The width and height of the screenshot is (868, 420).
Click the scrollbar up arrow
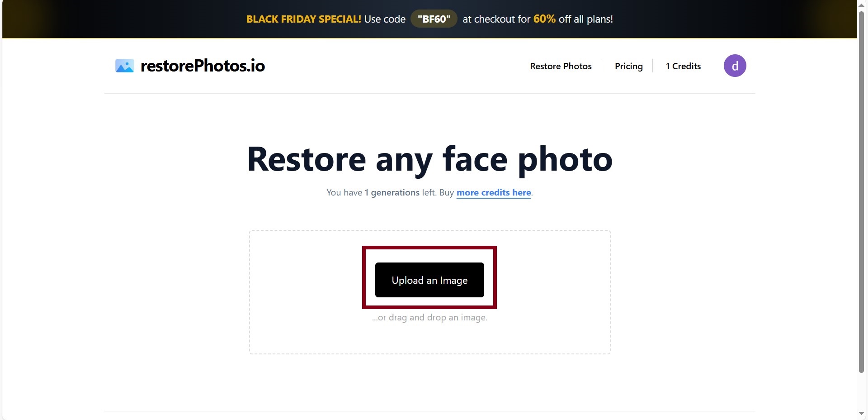(861, 4)
